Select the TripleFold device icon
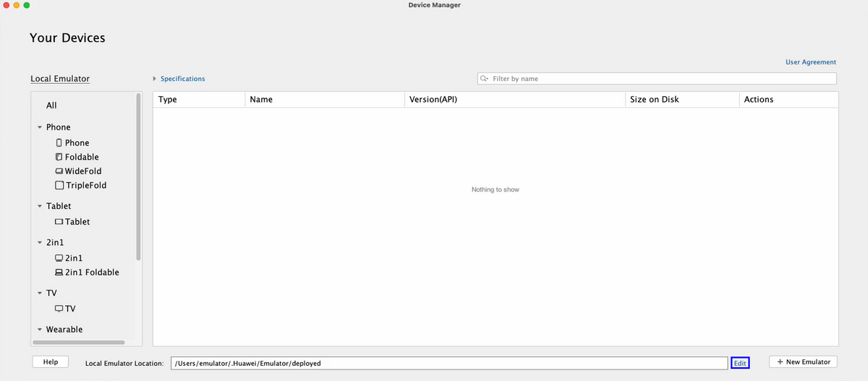868x381 pixels. point(59,186)
